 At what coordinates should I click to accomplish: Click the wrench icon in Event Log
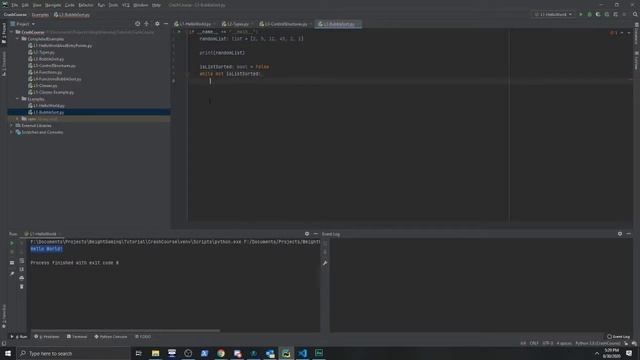pos(325,263)
